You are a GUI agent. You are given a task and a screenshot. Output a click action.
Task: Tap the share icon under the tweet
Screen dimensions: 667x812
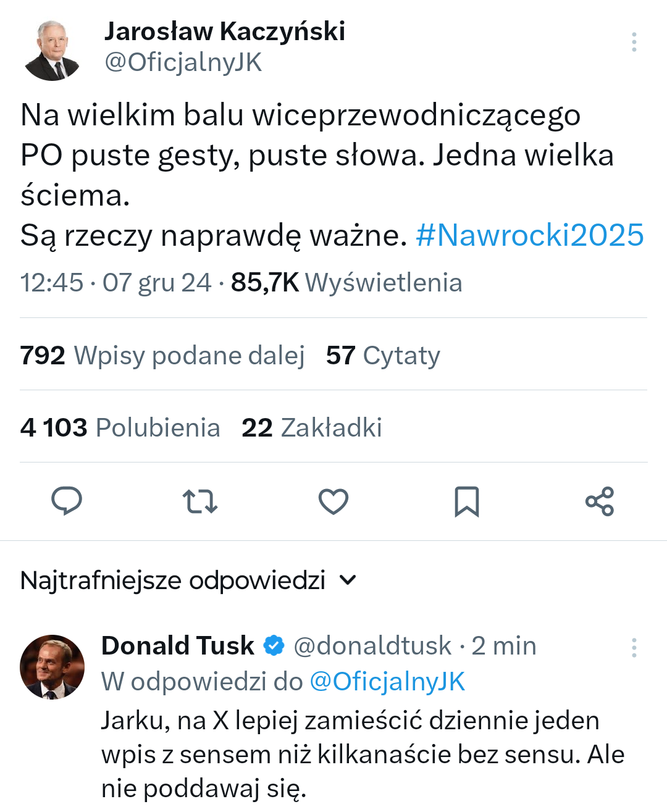(x=600, y=501)
